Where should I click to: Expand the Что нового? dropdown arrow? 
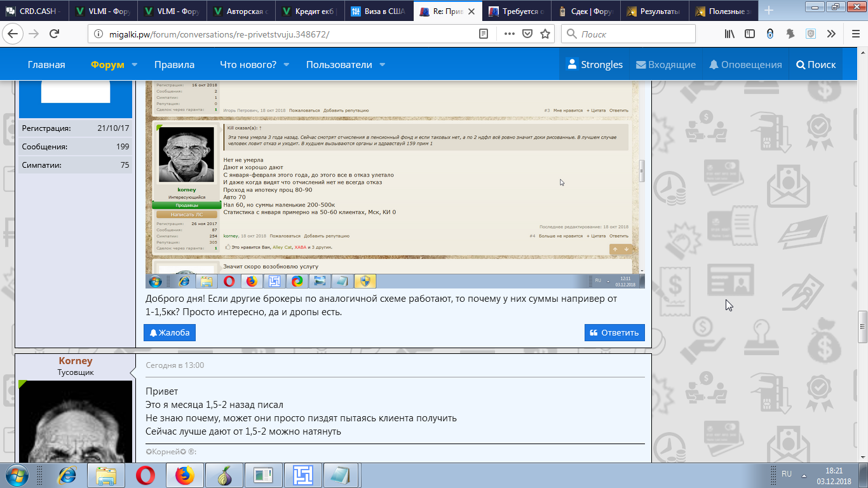(286, 65)
